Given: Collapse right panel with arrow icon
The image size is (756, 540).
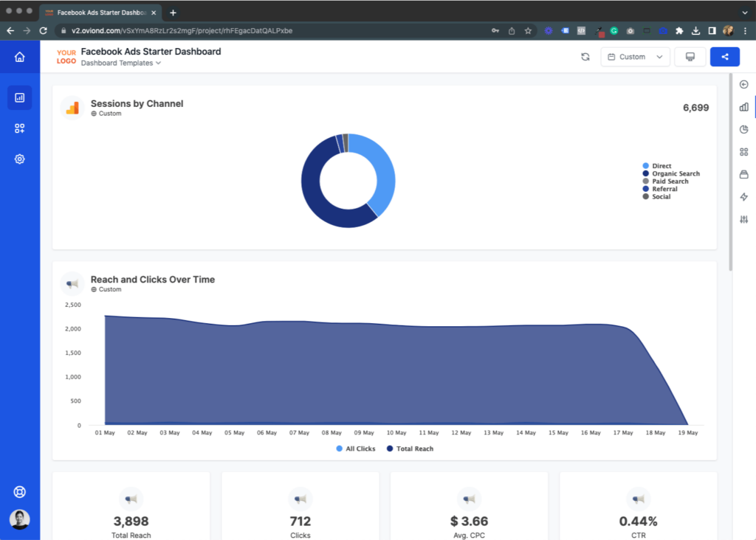Looking at the screenshot, I should click(744, 84).
